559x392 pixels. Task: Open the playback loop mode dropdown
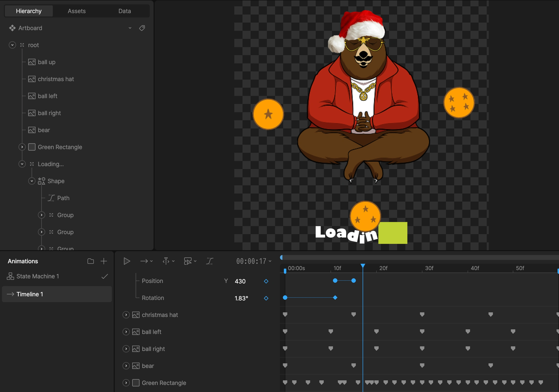(x=147, y=261)
